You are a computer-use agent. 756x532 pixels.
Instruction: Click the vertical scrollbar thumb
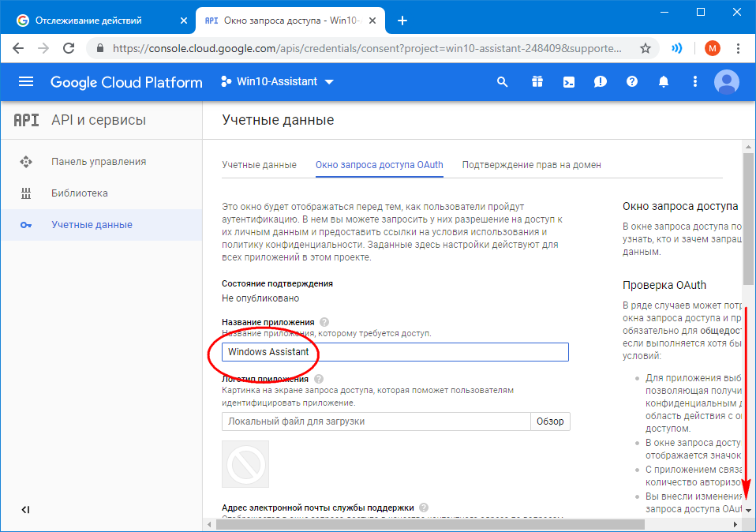(x=748, y=219)
